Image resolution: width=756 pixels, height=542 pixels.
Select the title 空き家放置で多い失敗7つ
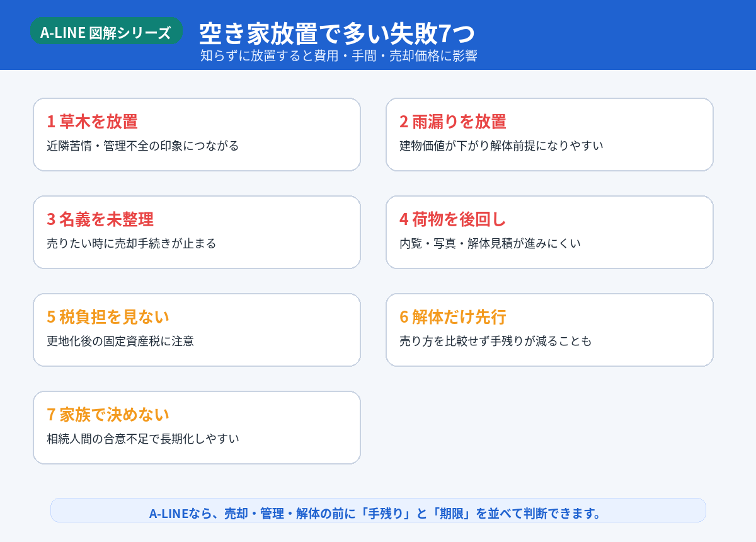(337, 33)
